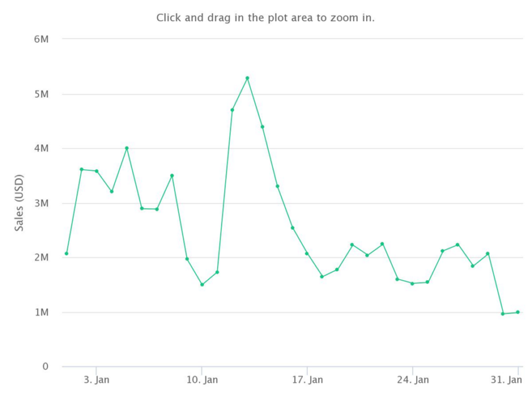This screenshot has width=532, height=399.
Task: Click the last data point at 1M
Action: 518,312
